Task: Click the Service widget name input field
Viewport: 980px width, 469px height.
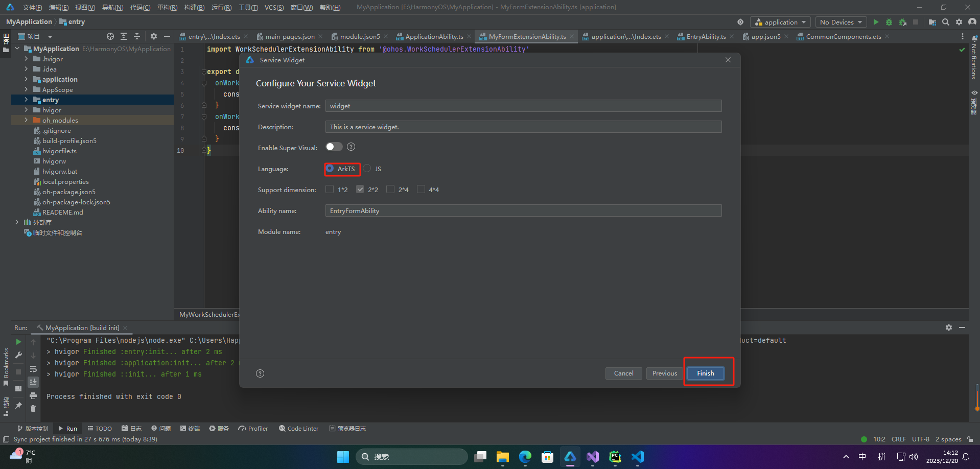Action: (x=523, y=106)
